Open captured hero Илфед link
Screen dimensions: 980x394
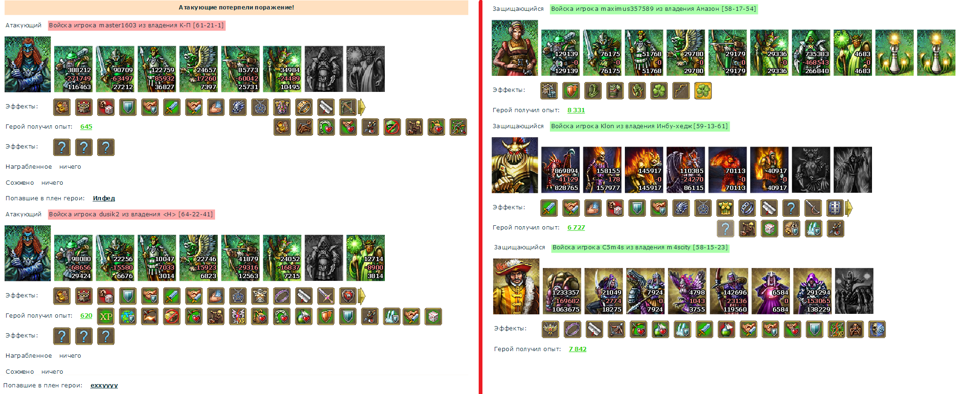tap(104, 198)
